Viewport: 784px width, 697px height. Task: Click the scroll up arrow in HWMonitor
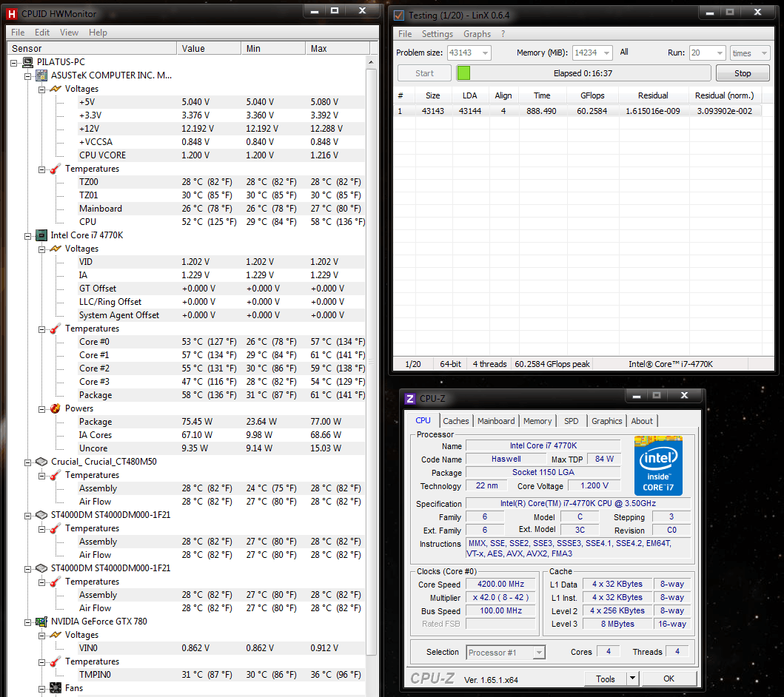pyautogui.click(x=371, y=62)
